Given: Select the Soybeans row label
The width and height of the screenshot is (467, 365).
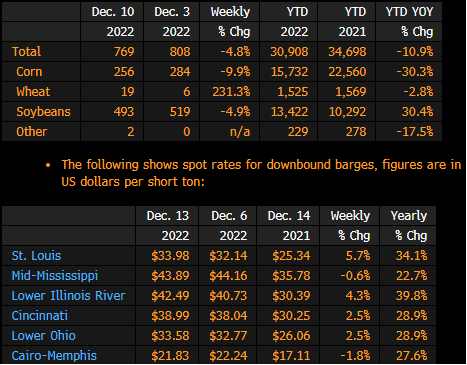Looking at the screenshot, I should coord(43,112).
